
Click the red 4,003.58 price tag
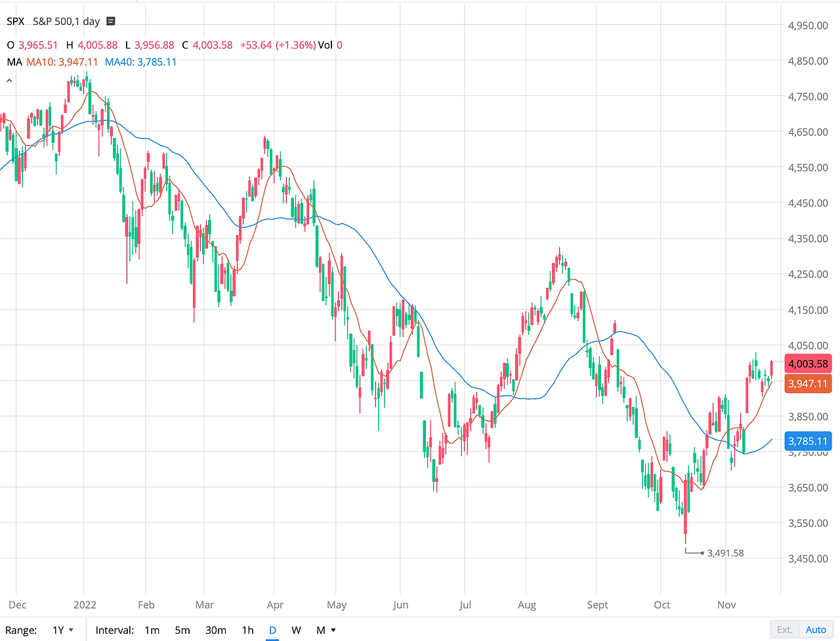[808, 363]
